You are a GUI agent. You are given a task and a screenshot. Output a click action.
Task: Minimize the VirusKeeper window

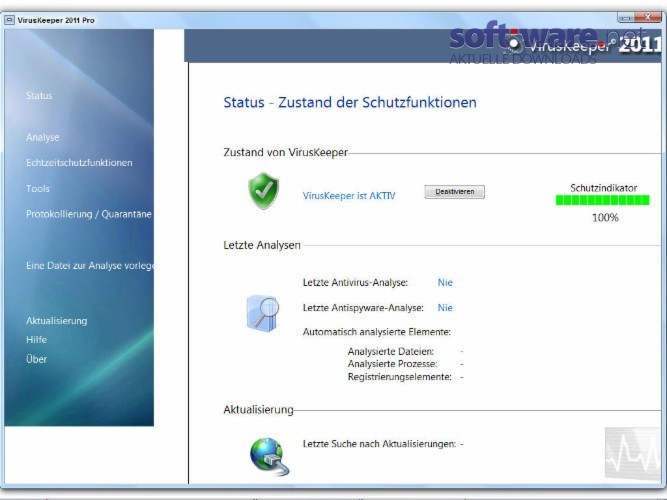pos(626,17)
